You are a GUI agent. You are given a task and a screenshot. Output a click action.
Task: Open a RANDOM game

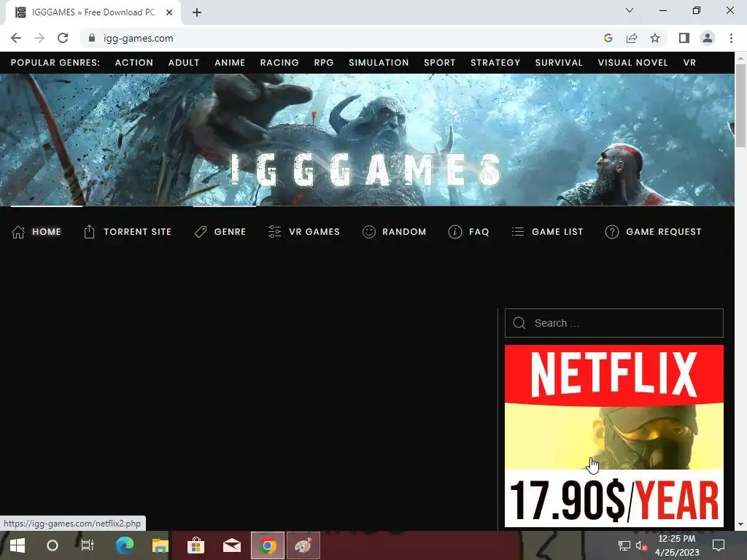coord(404,232)
